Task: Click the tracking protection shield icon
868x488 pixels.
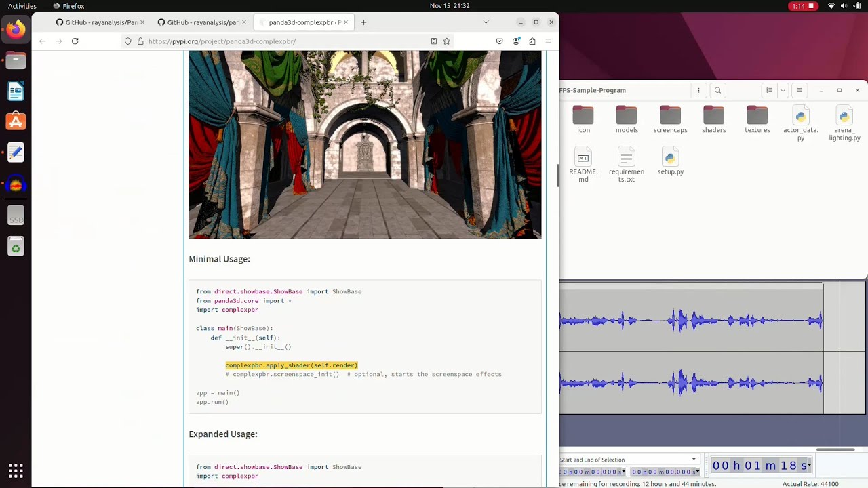Action: (127, 41)
